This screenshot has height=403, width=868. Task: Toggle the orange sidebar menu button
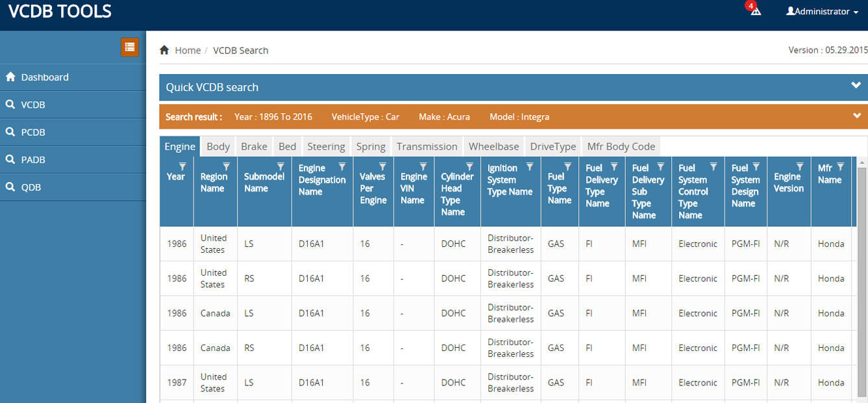[x=130, y=47]
